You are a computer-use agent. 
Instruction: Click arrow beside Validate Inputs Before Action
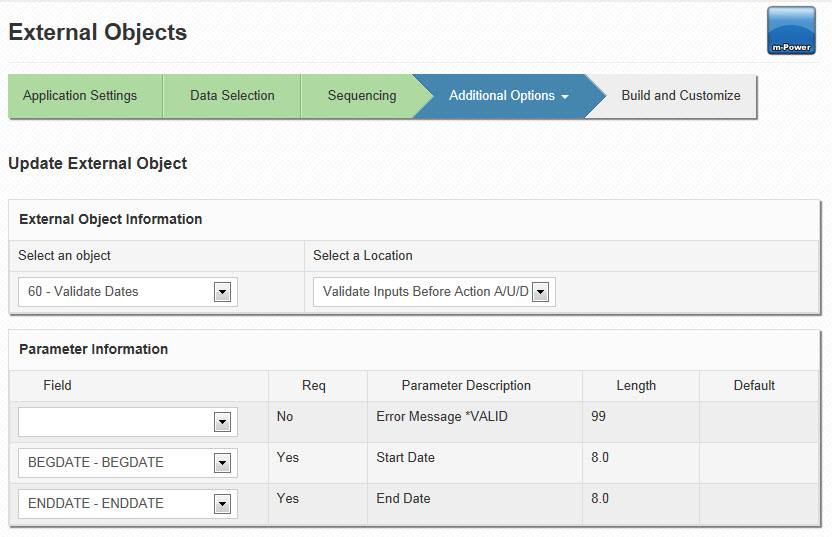pyautogui.click(x=540, y=292)
